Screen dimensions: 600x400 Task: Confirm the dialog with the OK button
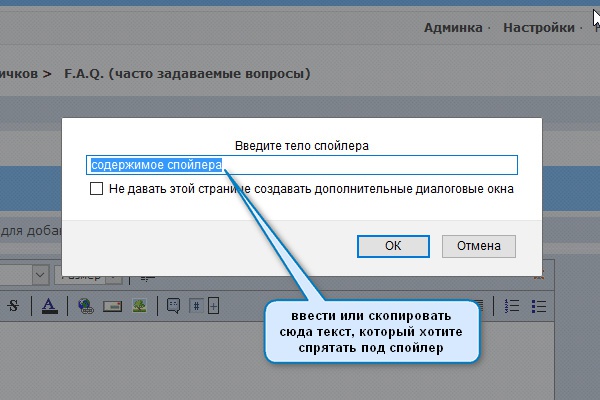pyautogui.click(x=393, y=246)
